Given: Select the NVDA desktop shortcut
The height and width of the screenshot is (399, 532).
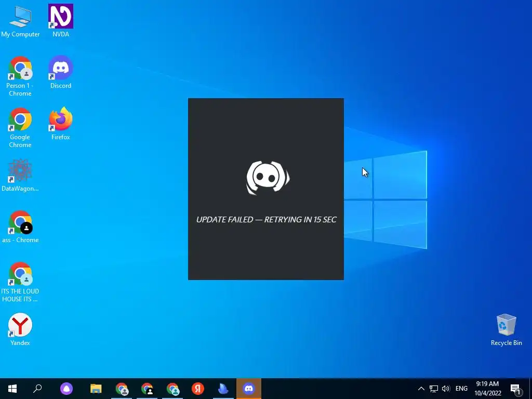Looking at the screenshot, I should [x=61, y=21].
